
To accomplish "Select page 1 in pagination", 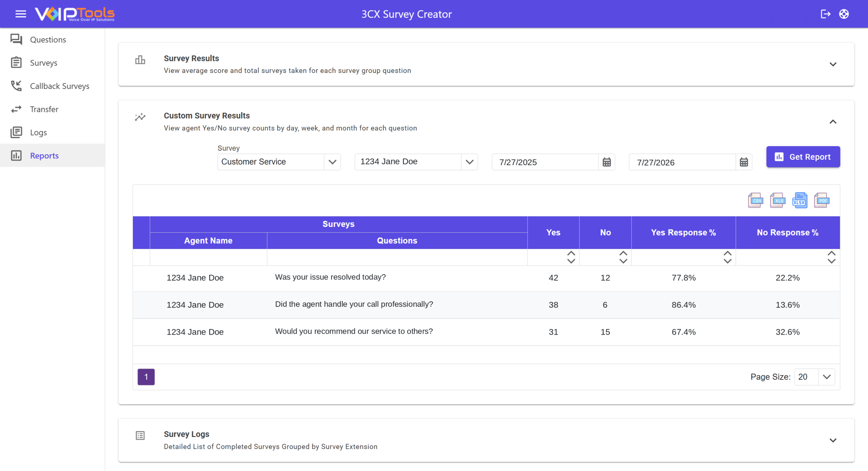I will pos(146,377).
